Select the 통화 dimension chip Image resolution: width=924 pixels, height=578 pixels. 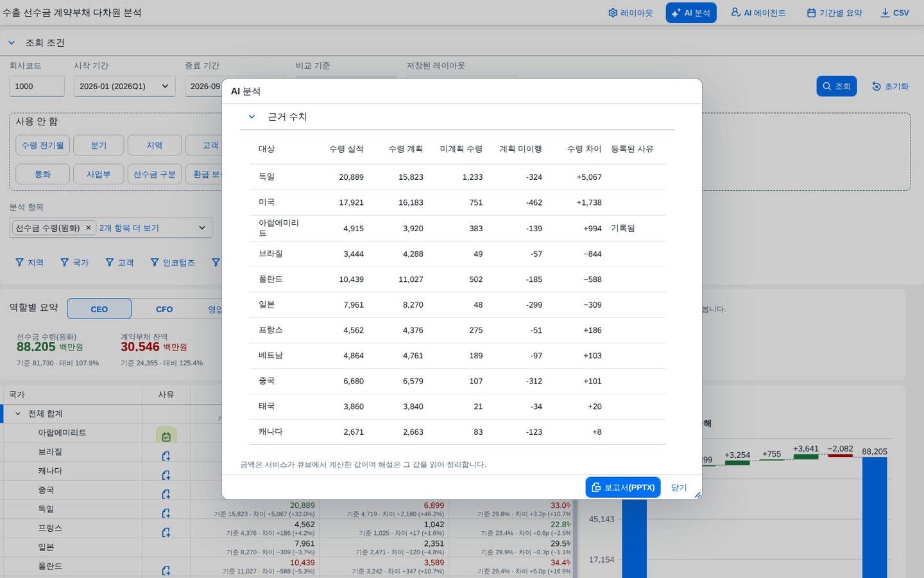click(x=42, y=174)
